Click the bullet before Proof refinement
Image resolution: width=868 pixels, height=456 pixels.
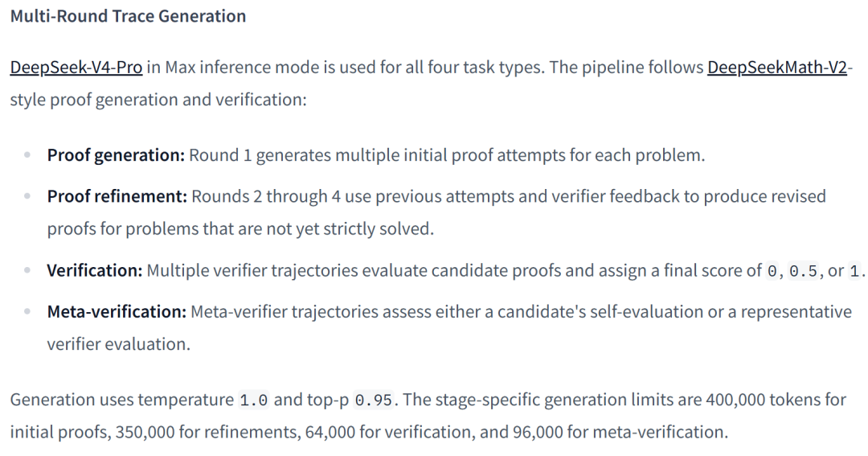coord(27,196)
